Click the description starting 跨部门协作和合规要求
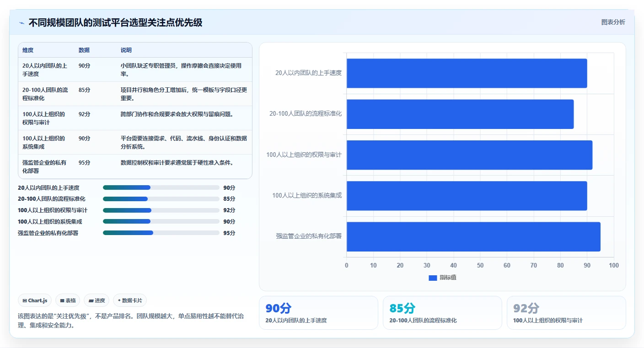 click(177, 114)
